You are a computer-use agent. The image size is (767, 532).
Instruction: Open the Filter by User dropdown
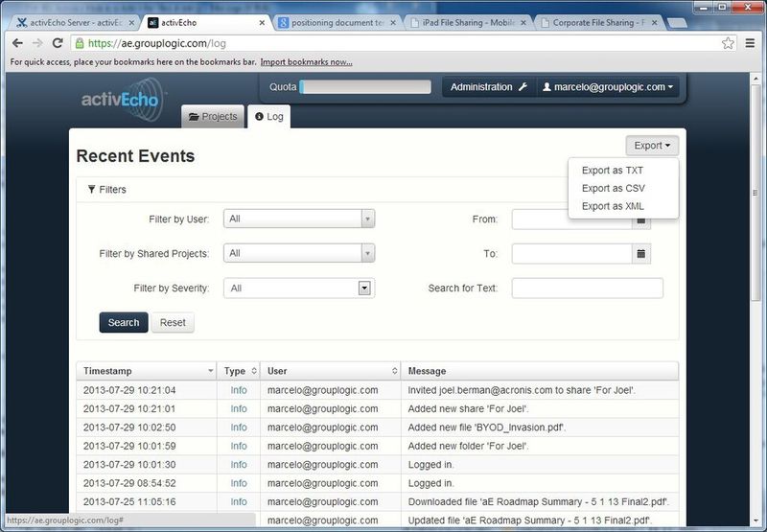coord(299,219)
